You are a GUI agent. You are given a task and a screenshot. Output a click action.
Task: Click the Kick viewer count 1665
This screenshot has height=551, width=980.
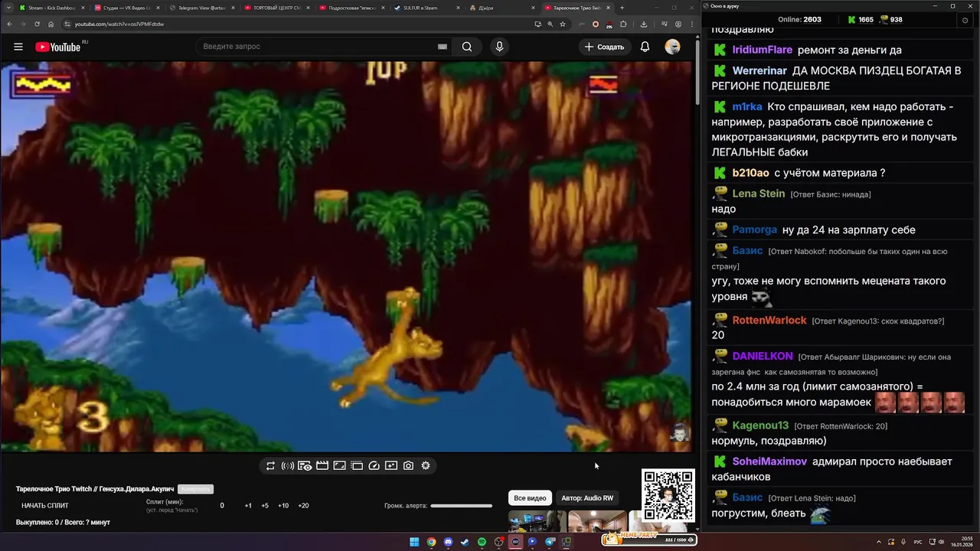pyautogui.click(x=861, y=20)
